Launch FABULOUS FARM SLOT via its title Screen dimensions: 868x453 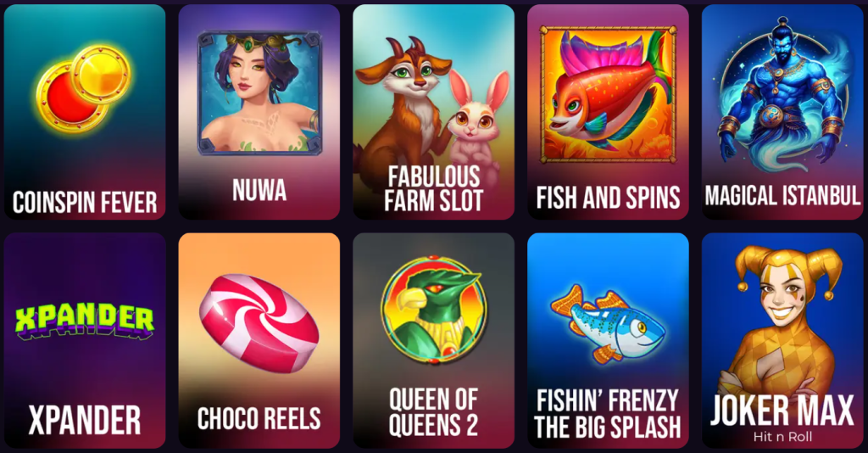(x=433, y=189)
